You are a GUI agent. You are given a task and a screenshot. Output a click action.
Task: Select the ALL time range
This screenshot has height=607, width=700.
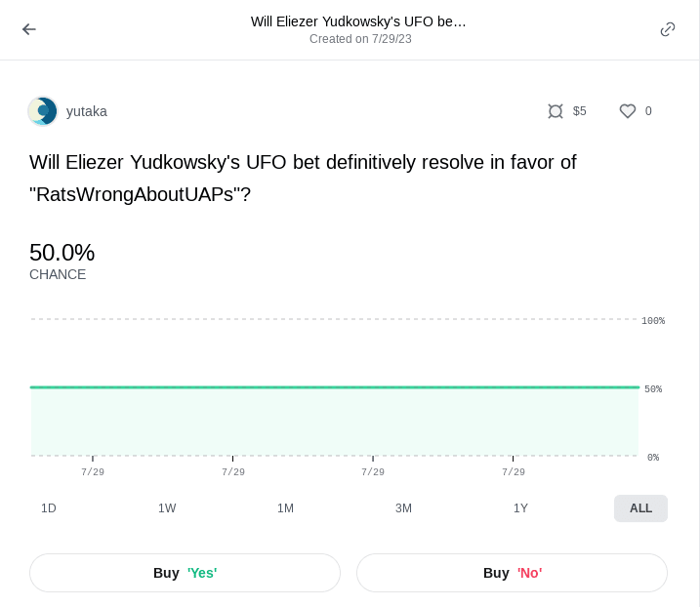click(x=640, y=508)
